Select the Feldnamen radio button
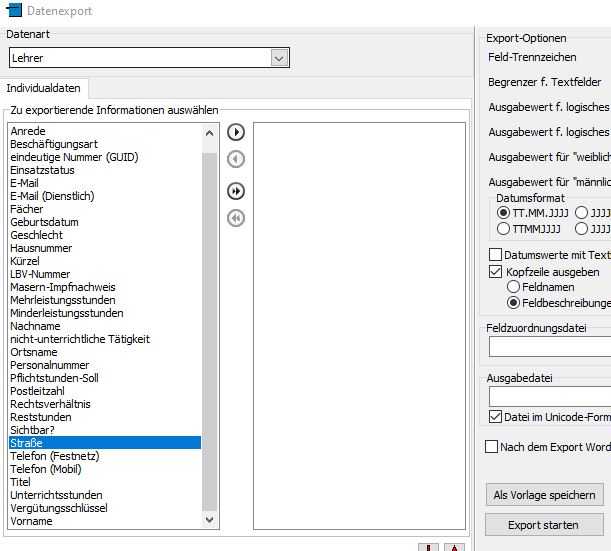The height and width of the screenshot is (551, 611). (514, 286)
